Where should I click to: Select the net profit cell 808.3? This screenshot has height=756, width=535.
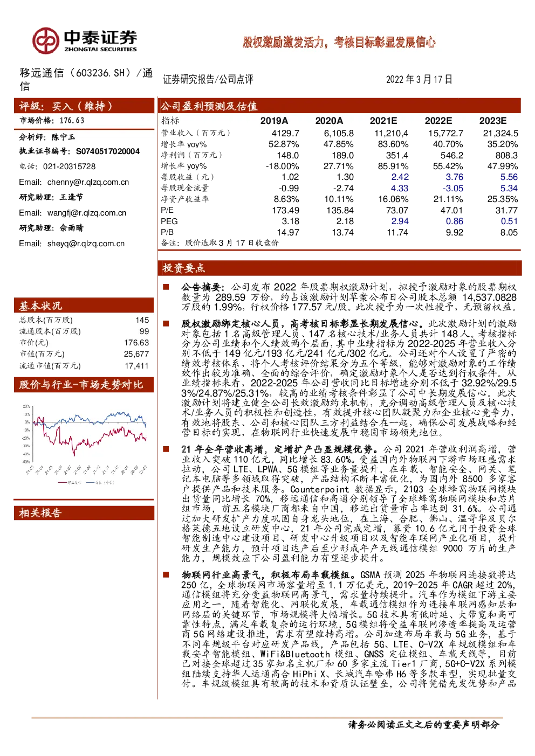pos(507,155)
